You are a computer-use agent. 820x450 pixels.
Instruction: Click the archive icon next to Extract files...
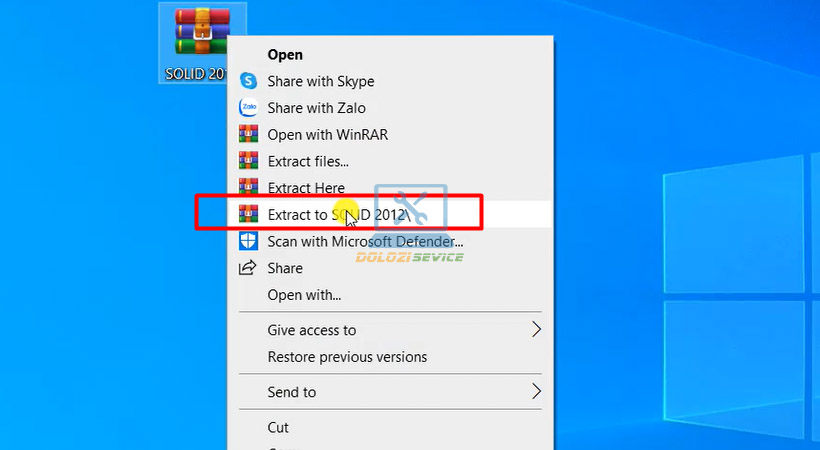pyautogui.click(x=247, y=161)
